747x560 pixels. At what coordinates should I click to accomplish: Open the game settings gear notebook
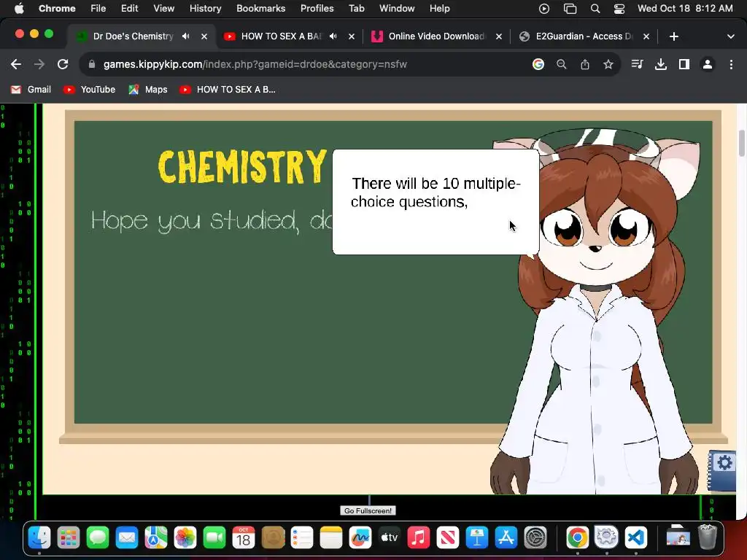coord(723,470)
